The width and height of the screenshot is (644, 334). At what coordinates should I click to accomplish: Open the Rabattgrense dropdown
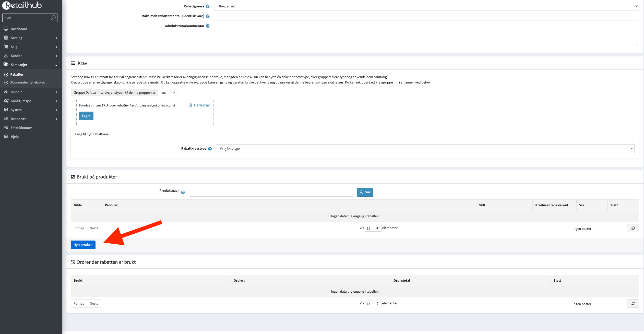click(x=426, y=6)
